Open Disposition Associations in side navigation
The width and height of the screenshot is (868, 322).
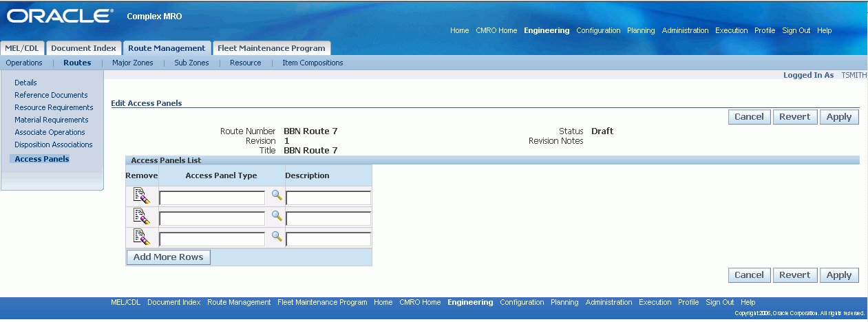[x=54, y=144]
